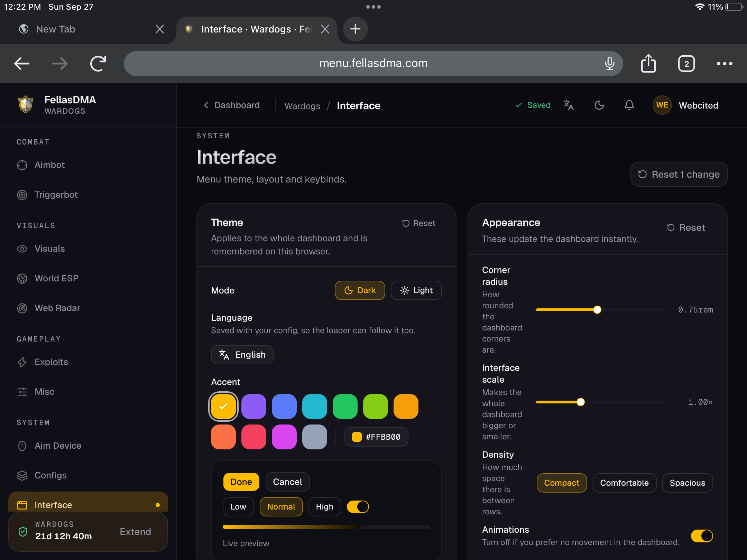This screenshot has height=560, width=747.
Task: Click the Reset 1 change button
Action: 679,174
